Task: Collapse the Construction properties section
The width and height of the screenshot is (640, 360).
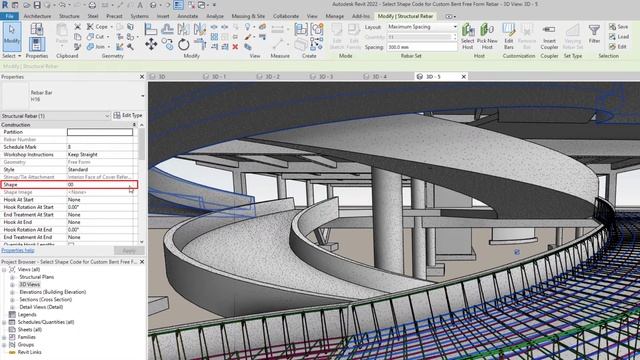Action: click(x=134, y=124)
